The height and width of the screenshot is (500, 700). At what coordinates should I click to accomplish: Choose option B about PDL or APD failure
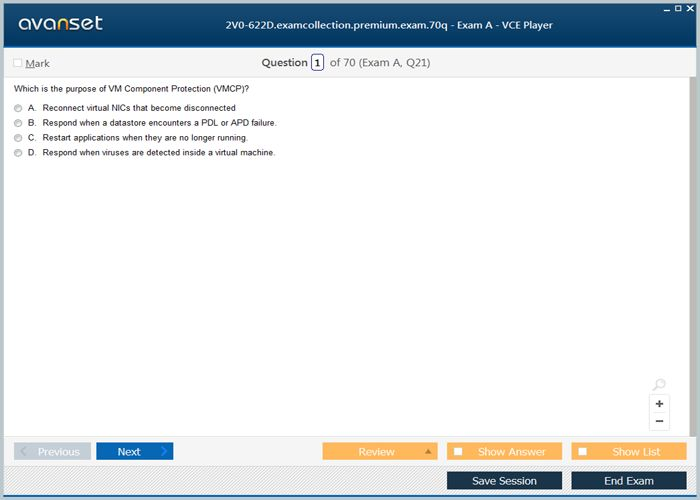coord(18,123)
